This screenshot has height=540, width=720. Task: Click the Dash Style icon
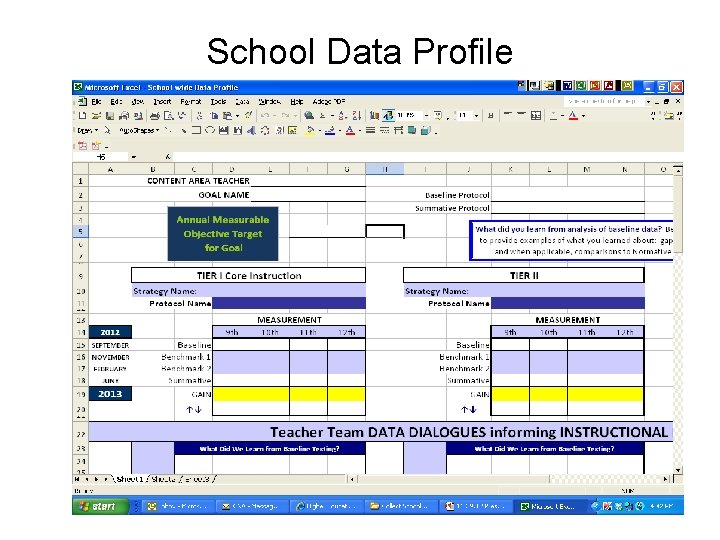[x=384, y=131]
